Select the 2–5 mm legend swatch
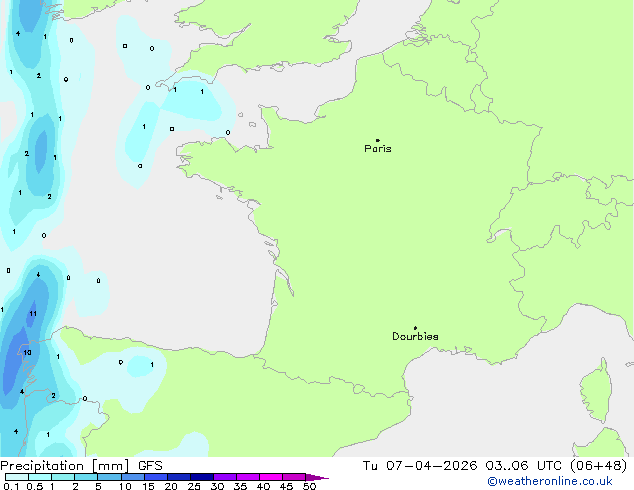Viewport: 634px width, 490px height. 86,477
